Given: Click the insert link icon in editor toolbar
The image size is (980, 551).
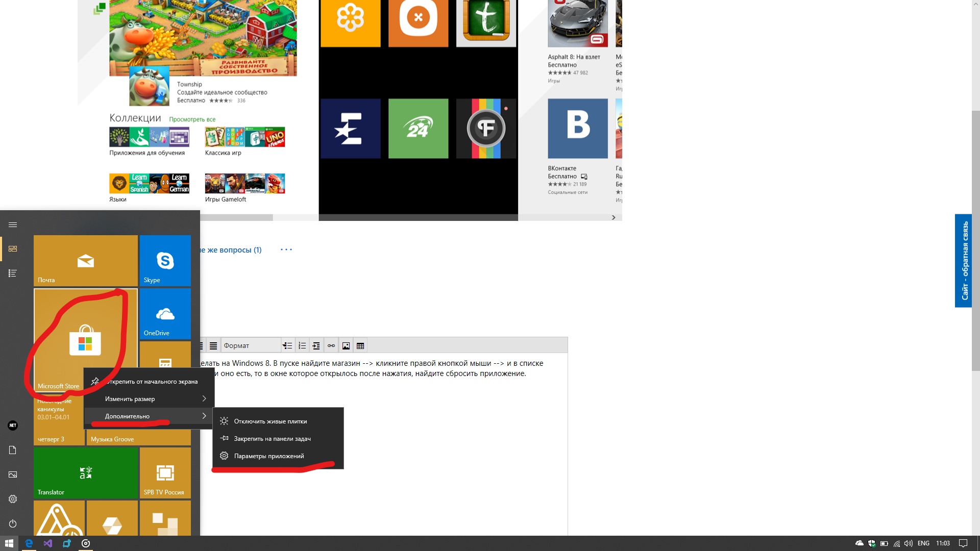Looking at the screenshot, I should (x=331, y=345).
